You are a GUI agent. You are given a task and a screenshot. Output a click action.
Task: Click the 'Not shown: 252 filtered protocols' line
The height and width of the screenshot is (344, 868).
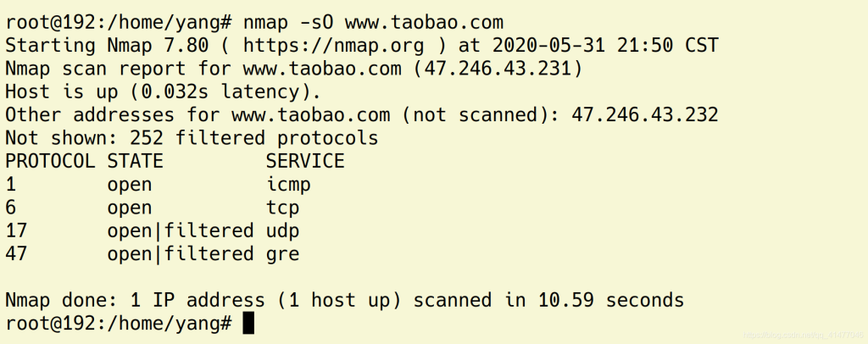(192, 138)
